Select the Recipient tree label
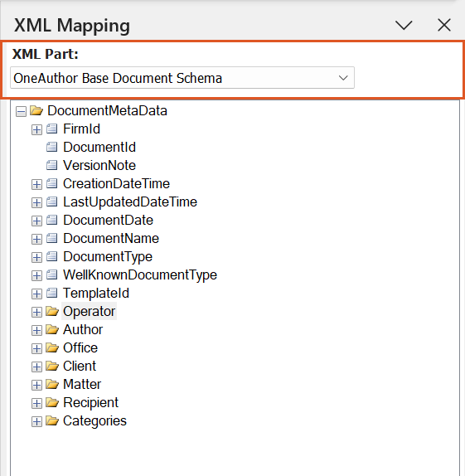Viewport: 465px width, 476px height. click(90, 403)
